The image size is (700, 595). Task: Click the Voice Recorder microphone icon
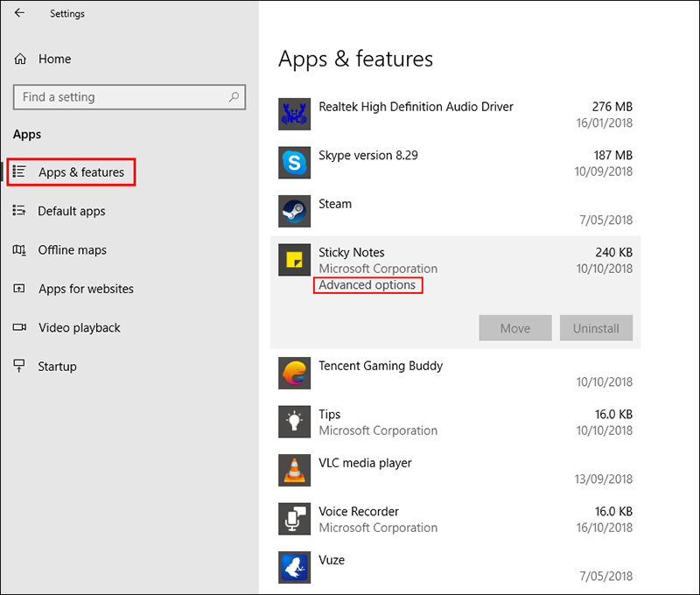tap(294, 519)
